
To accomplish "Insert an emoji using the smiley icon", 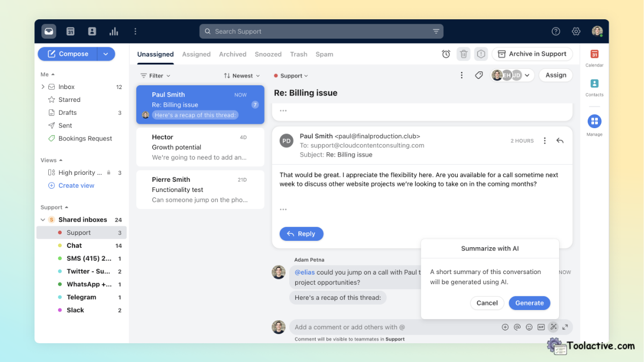I will 529,327.
